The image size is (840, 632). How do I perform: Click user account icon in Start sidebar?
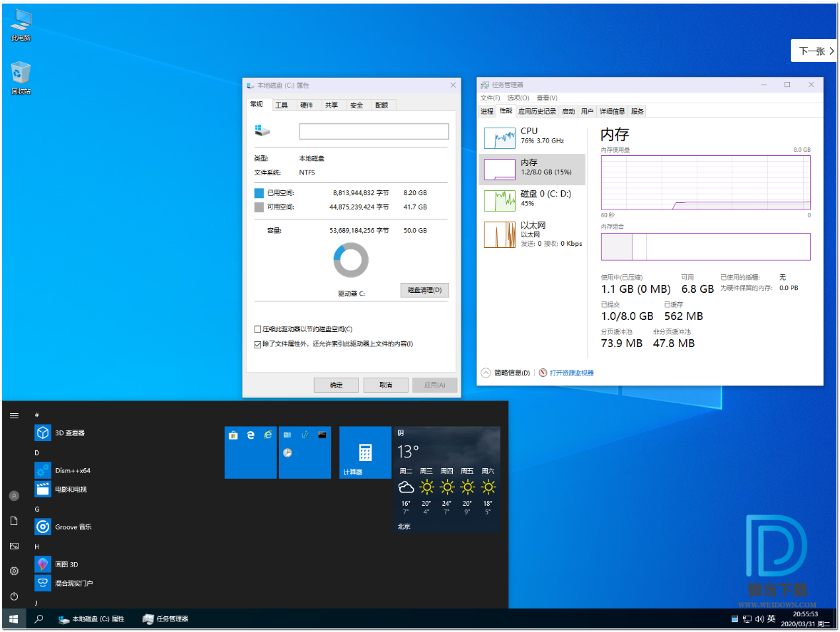pyautogui.click(x=14, y=495)
